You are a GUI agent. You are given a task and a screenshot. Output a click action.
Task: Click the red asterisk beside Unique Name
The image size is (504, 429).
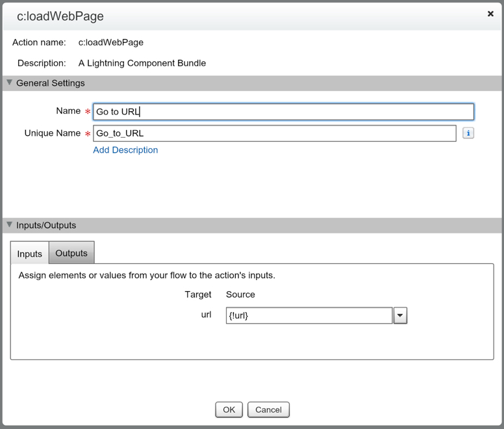[x=88, y=135]
